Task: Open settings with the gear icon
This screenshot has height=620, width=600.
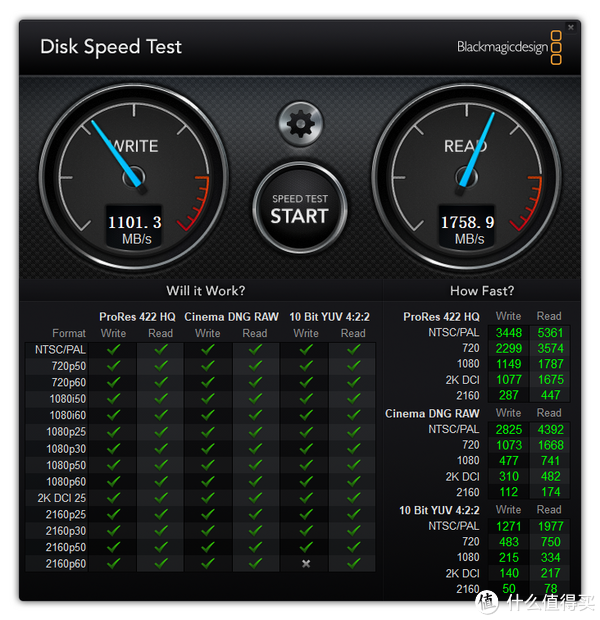Action: 300,124
